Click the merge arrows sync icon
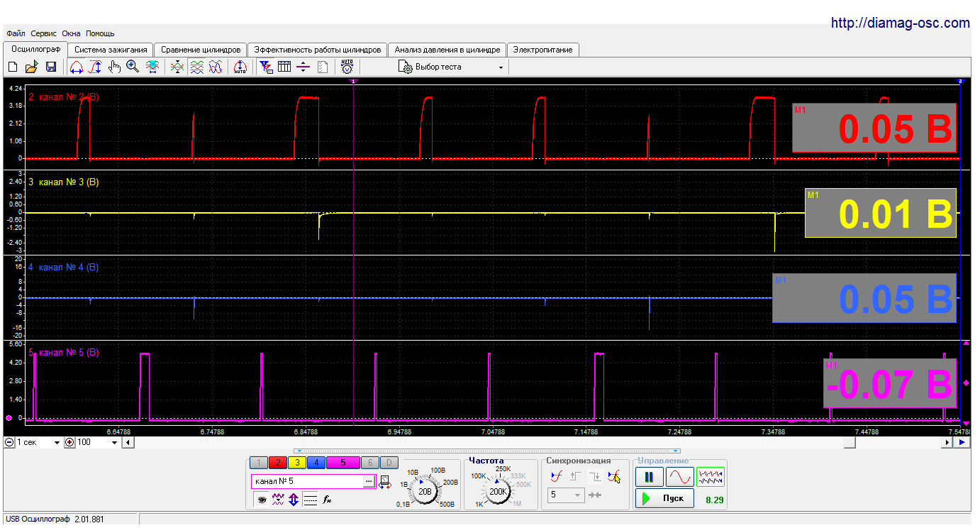This screenshot has width=980, height=528. (595, 495)
